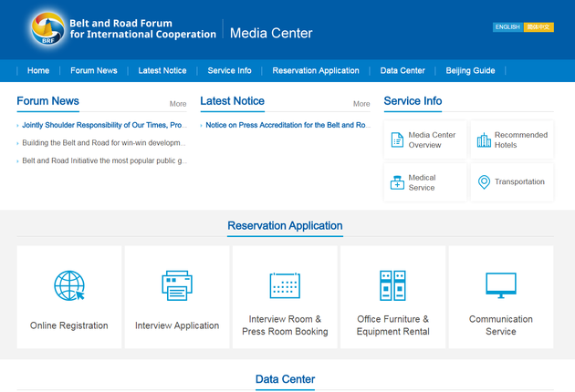Open the Communication Service monitor icon
This screenshot has height=392, width=575.
coord(500,285)
